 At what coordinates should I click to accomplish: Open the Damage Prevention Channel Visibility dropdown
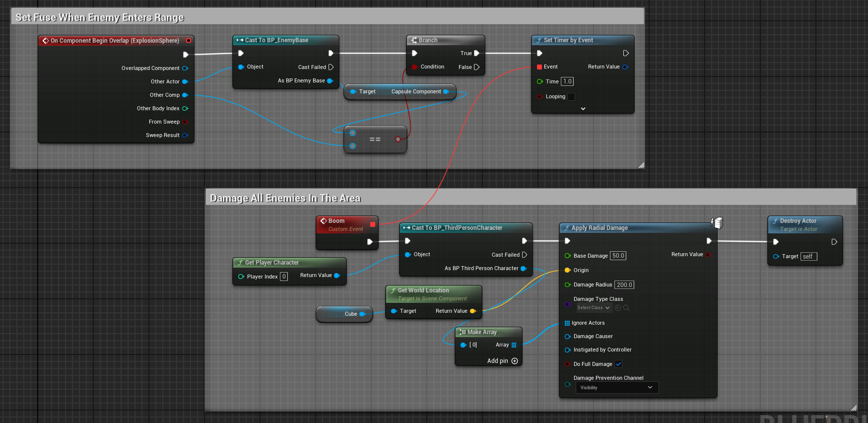click(617, 387)
